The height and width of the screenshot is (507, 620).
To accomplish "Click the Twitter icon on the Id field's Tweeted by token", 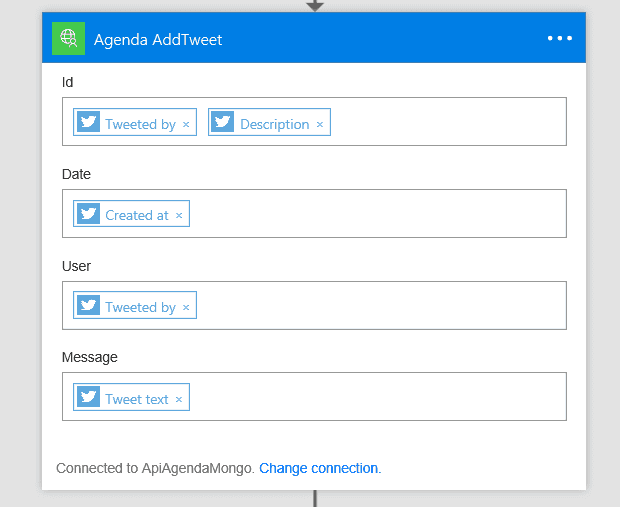I will click(x=88, y=121).
